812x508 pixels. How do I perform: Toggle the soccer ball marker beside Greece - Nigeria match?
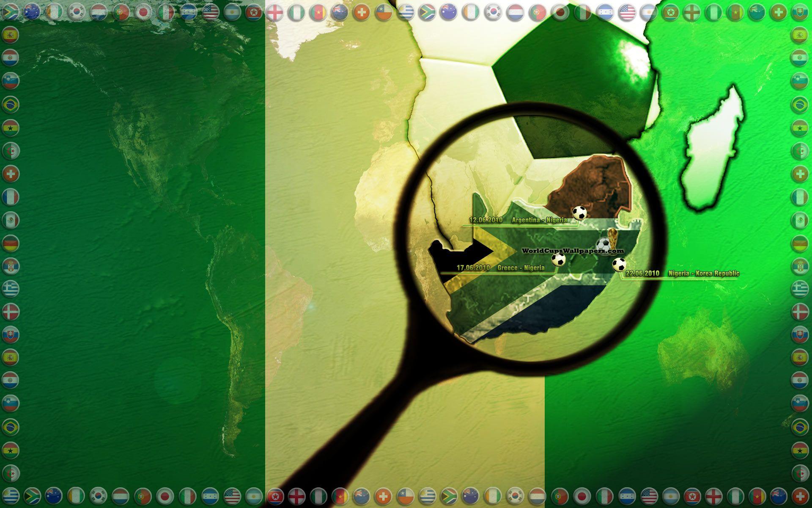(x=559, y=260)
